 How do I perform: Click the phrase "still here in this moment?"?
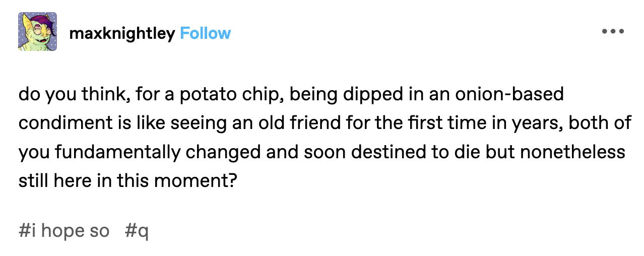128,180
